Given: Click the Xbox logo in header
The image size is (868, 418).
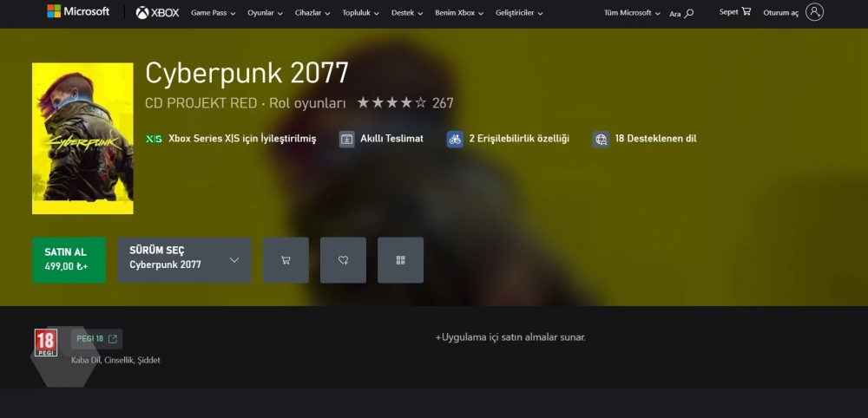Looking at the screenshot, I should [x=157, y=13].
